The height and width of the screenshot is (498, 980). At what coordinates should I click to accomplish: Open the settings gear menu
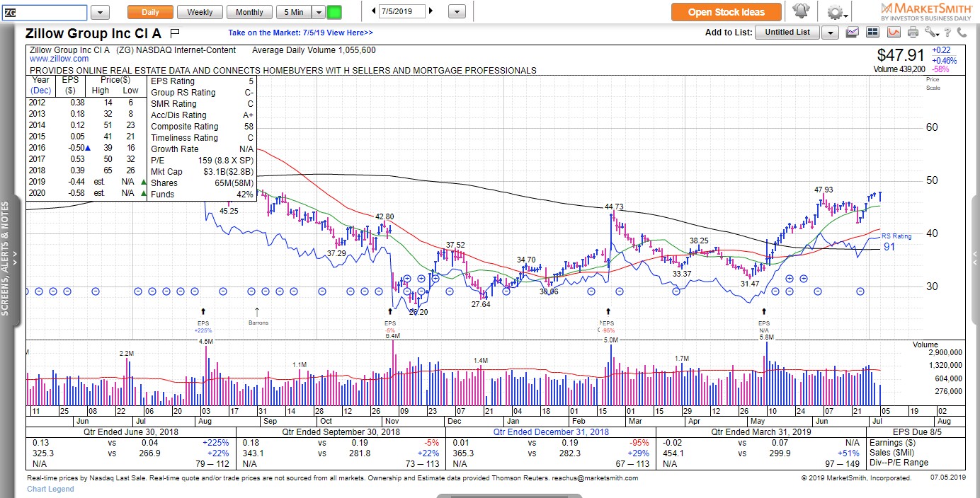tap(836, 12)
